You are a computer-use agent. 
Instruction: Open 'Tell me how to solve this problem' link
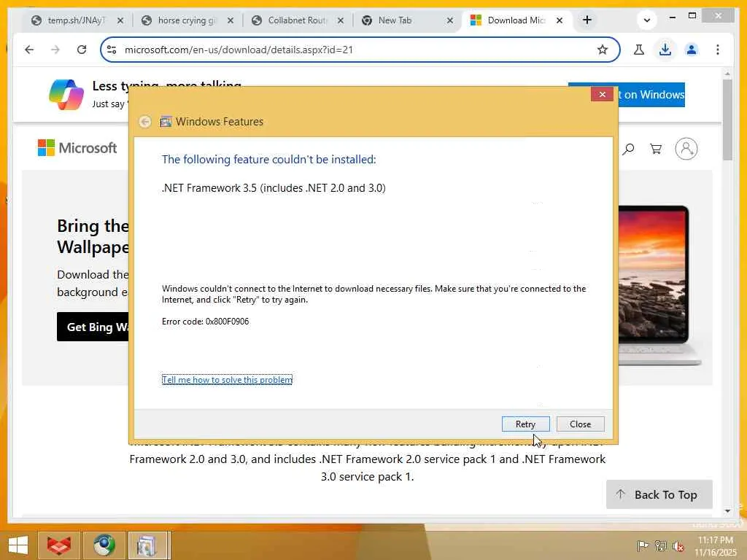point(228,379)
